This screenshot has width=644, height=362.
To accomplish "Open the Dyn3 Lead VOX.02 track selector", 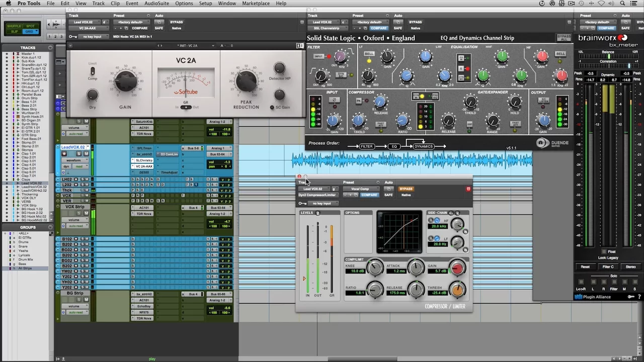I will (x=314, y=189).
